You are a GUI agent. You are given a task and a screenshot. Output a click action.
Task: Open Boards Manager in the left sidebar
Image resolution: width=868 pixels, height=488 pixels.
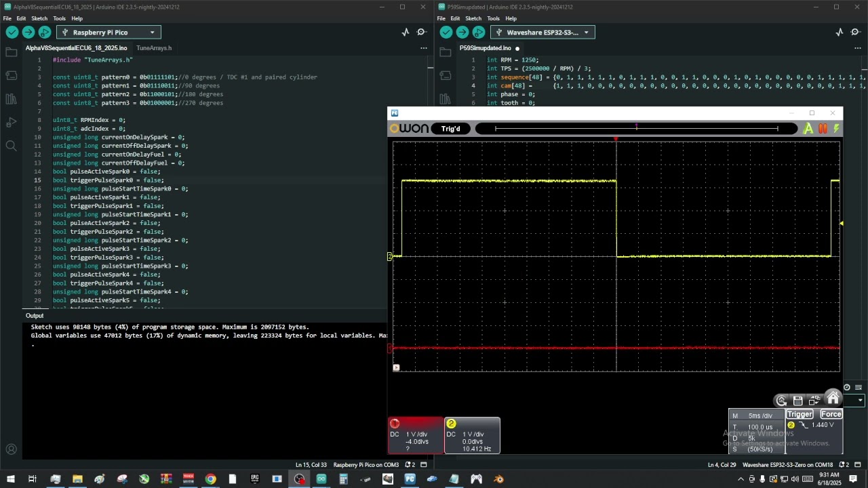(x=12, y=75)
